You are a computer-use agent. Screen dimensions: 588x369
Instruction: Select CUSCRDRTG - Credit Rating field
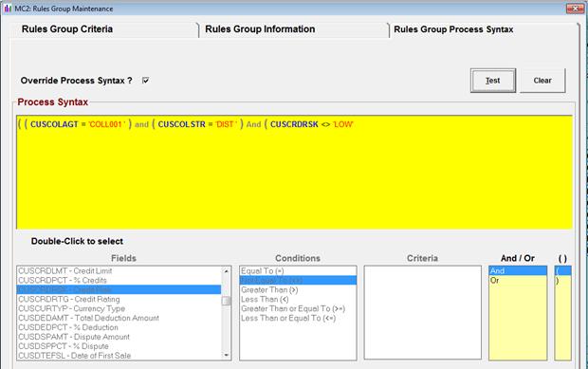[119, 299]
